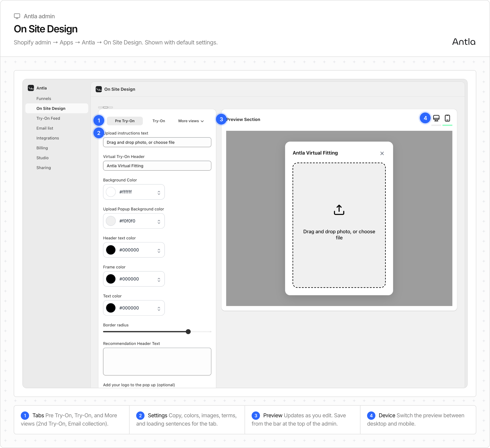The width and height of the screenshot is (490, 448).
Task: Click the Upload instructions text field
Action: [x=157, y=142]
